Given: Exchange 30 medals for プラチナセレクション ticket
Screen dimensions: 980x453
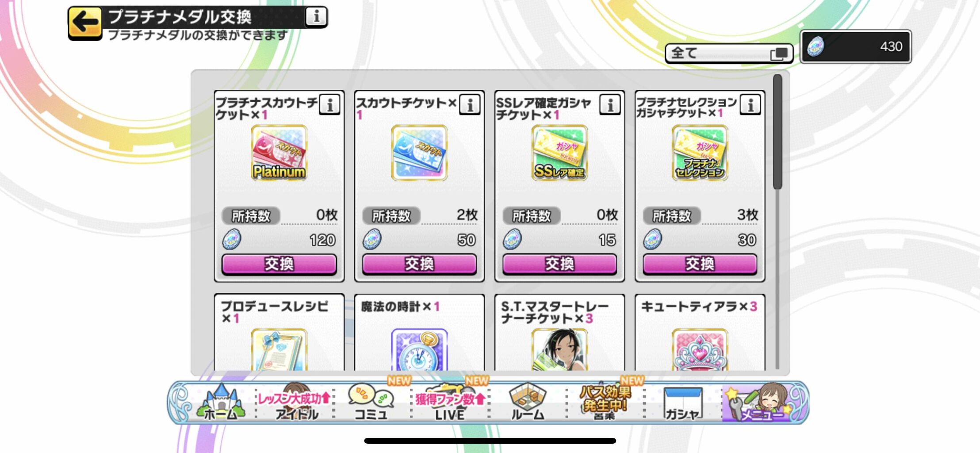Looking at the screenshot, I should click(x=700, y=264).
